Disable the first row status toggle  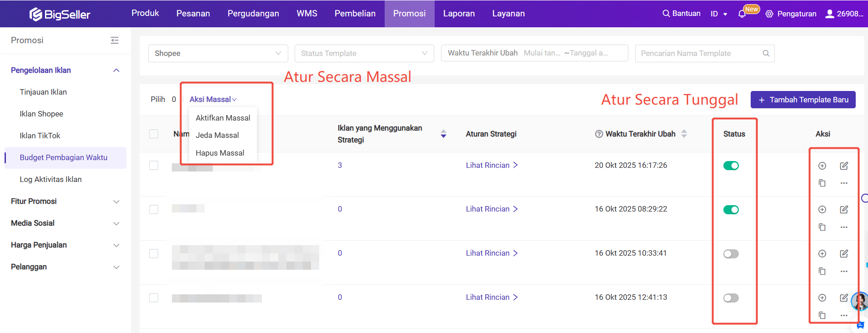731,166
